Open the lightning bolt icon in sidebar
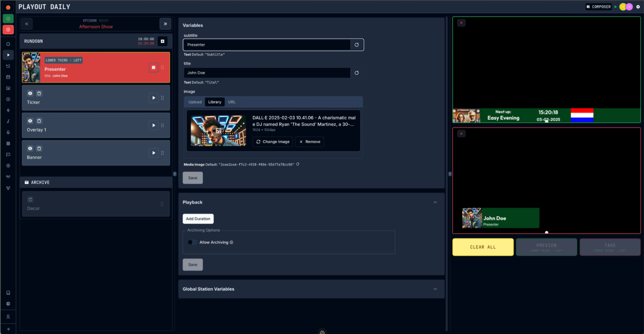The width and height of the screenshot is (644, 334). click(8, 110)
